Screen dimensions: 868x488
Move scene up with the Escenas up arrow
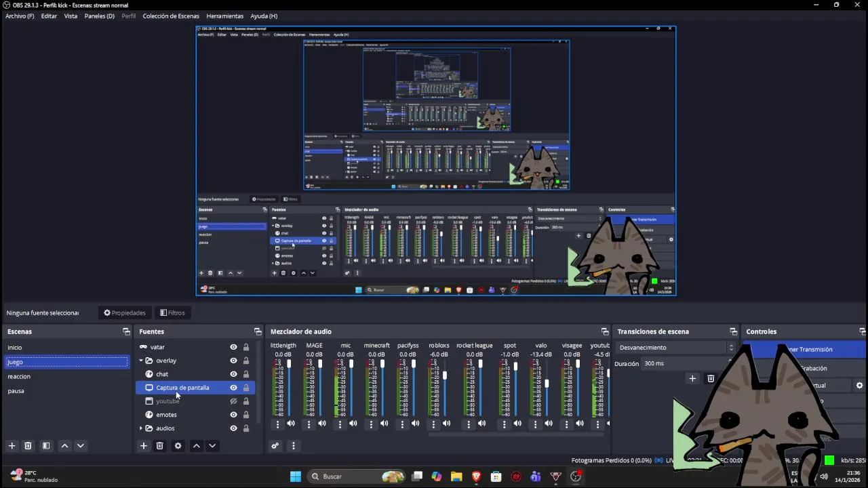(64, 446)
